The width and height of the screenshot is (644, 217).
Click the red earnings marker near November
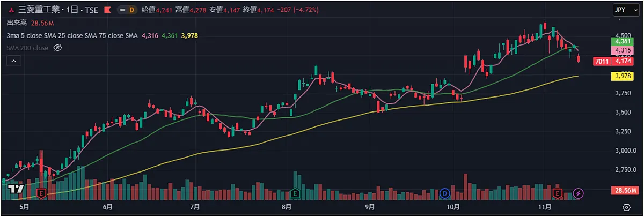tap(558, 192)
